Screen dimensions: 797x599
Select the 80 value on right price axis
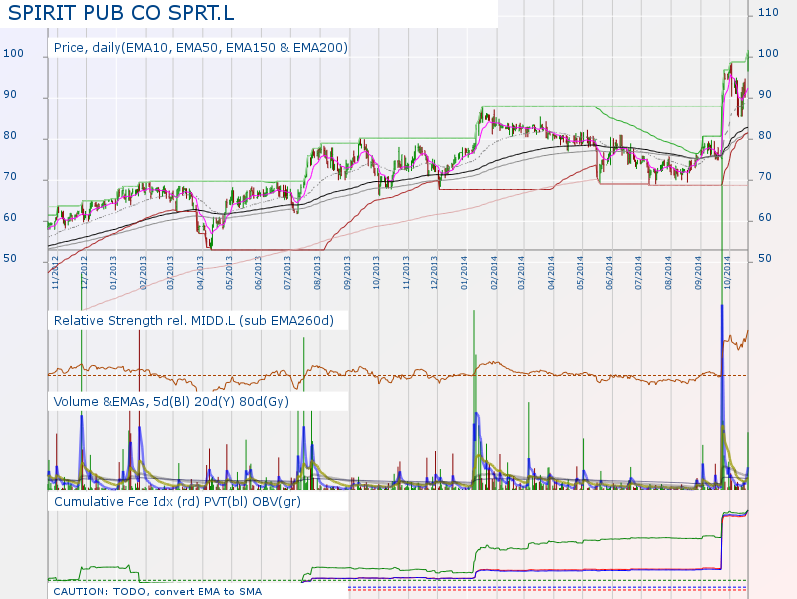[x=764, y=136]
